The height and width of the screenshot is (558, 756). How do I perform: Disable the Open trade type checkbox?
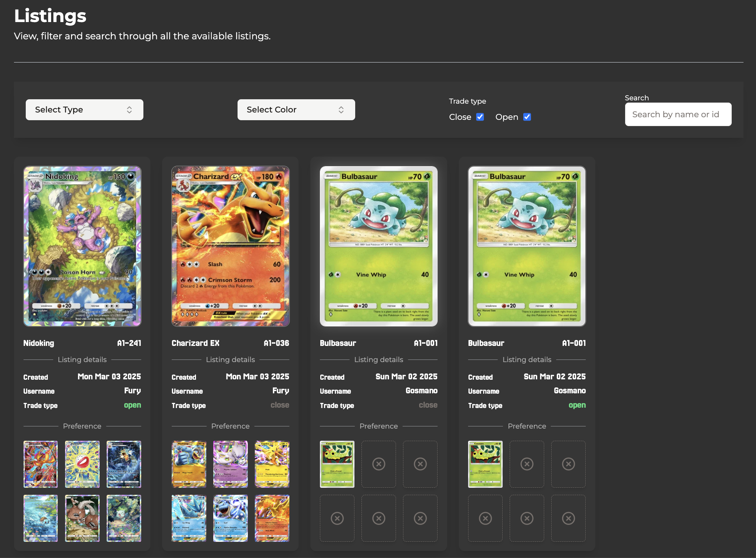point(527,117)
